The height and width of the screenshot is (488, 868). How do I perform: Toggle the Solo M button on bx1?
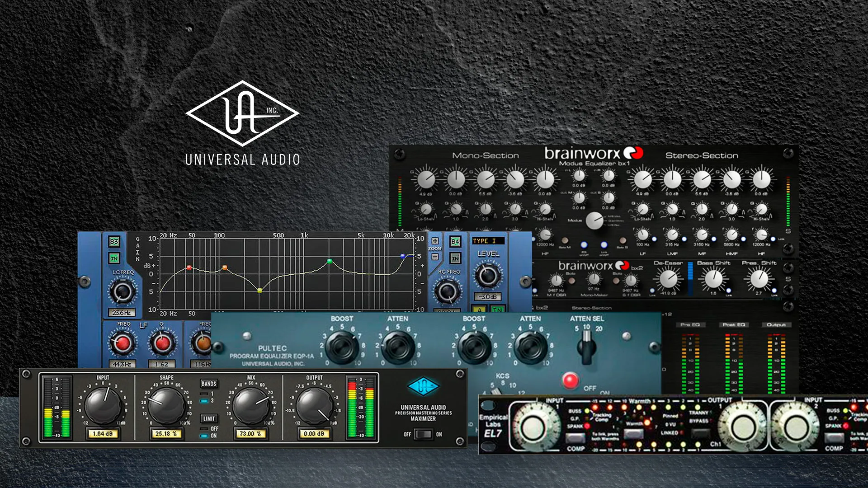(x=565, y=241)
